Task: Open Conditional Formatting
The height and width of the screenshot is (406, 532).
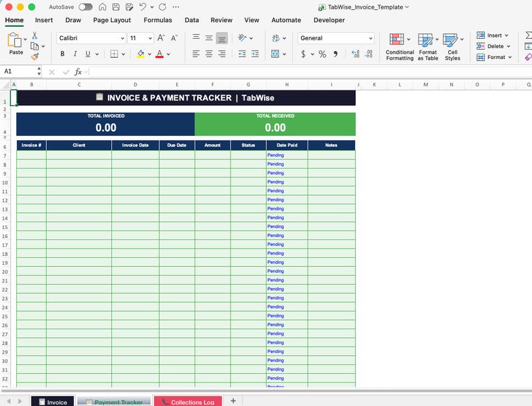Action: (400, 47)
